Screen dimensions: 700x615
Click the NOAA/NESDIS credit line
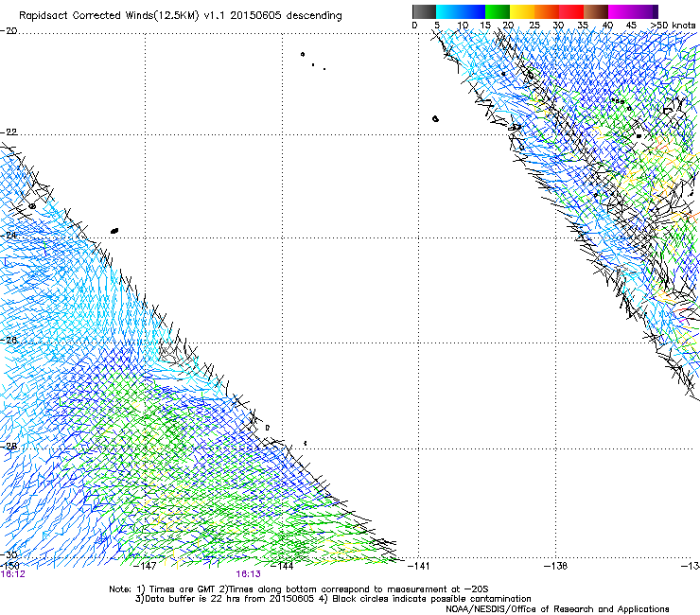(x=557, y=609)
